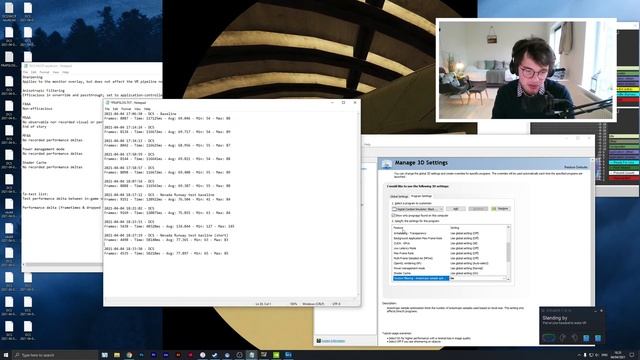Click the second SteamVR base station icon

[x=598, y=338]
